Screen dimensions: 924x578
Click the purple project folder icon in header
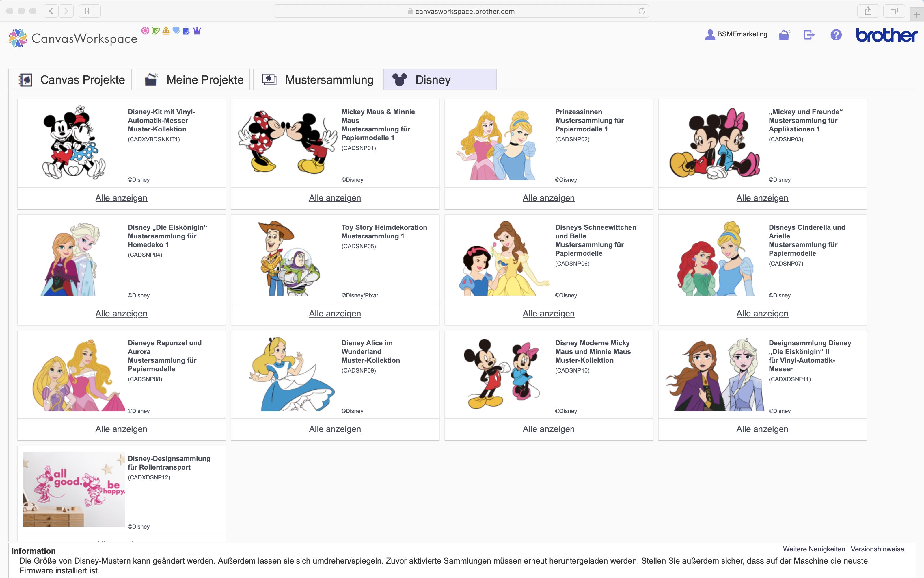[x=784, y=35]
